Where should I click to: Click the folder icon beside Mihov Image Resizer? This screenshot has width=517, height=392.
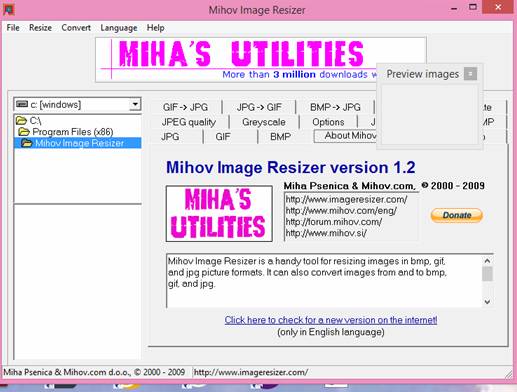27,143
